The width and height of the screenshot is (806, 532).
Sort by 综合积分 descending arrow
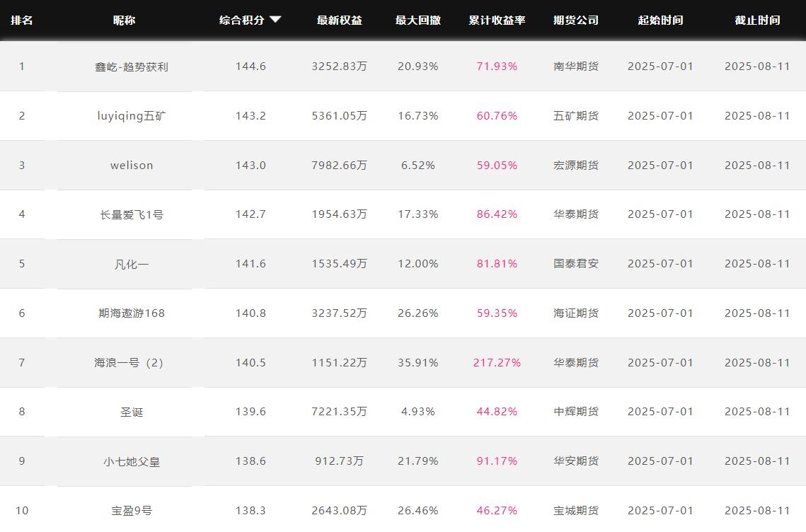tap(275, 20)
